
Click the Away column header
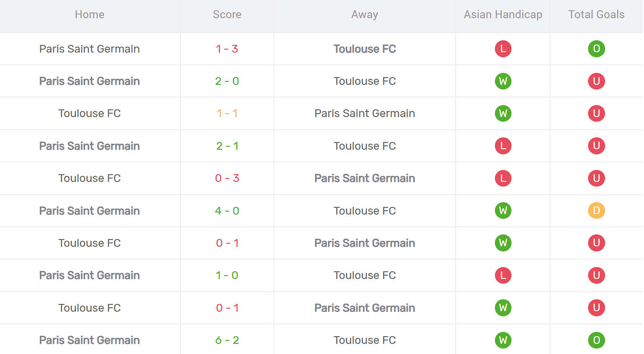tap(365, 14)
